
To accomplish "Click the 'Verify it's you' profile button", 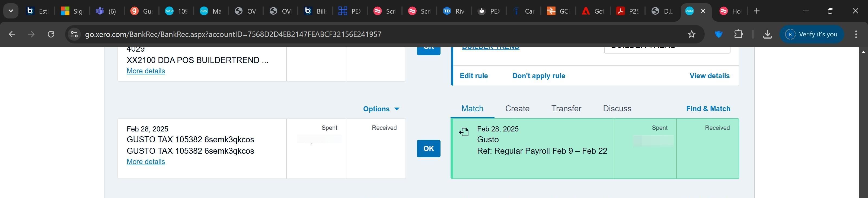I will tap(811, 34).
